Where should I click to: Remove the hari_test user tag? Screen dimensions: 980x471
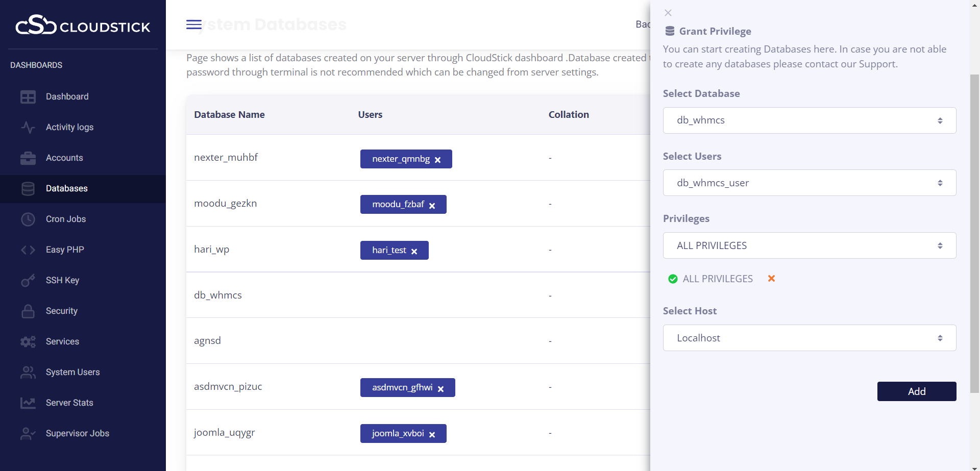(x=414, y=251)
